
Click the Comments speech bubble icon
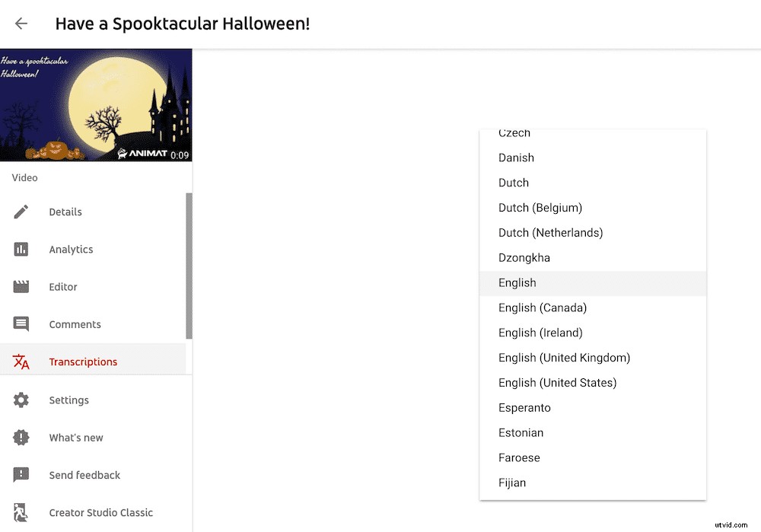click(21, 324)
